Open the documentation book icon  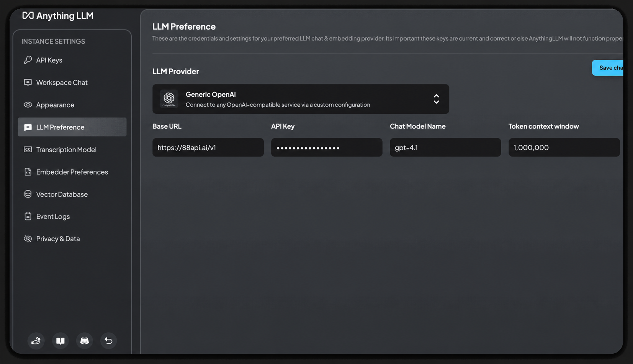pos(61,341)
